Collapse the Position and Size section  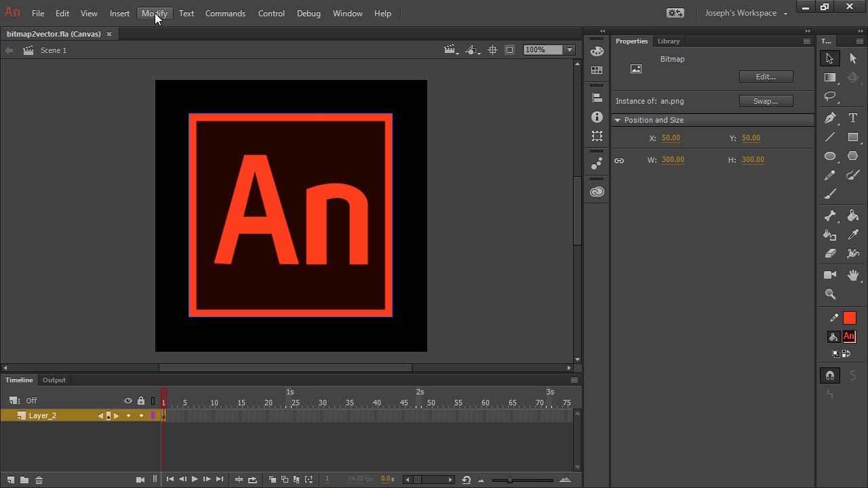point(618,120)
